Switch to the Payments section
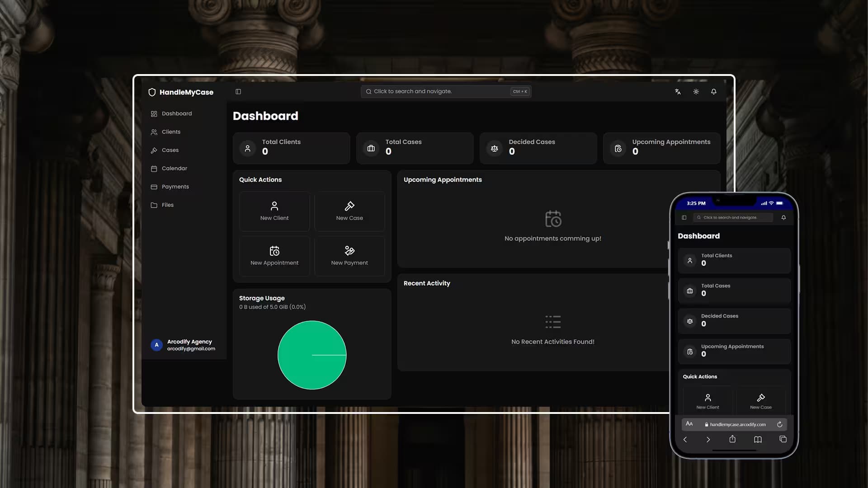Screen dimensions: 868x488 [175, 186]
